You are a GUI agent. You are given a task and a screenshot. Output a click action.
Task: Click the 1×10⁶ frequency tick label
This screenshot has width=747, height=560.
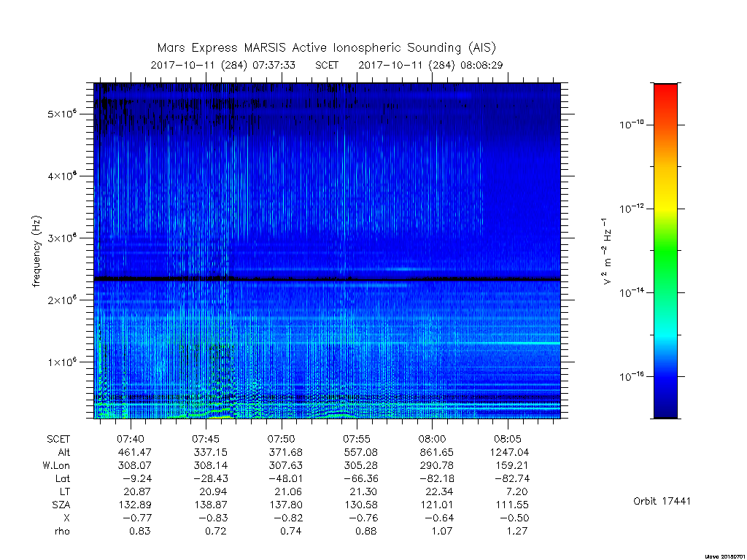[62, 362]
